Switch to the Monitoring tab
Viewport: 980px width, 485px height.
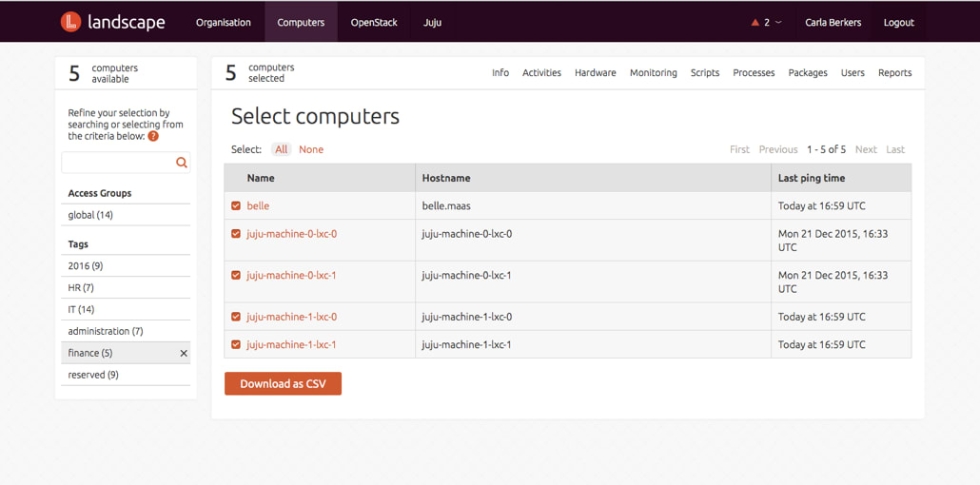point(653,72)
